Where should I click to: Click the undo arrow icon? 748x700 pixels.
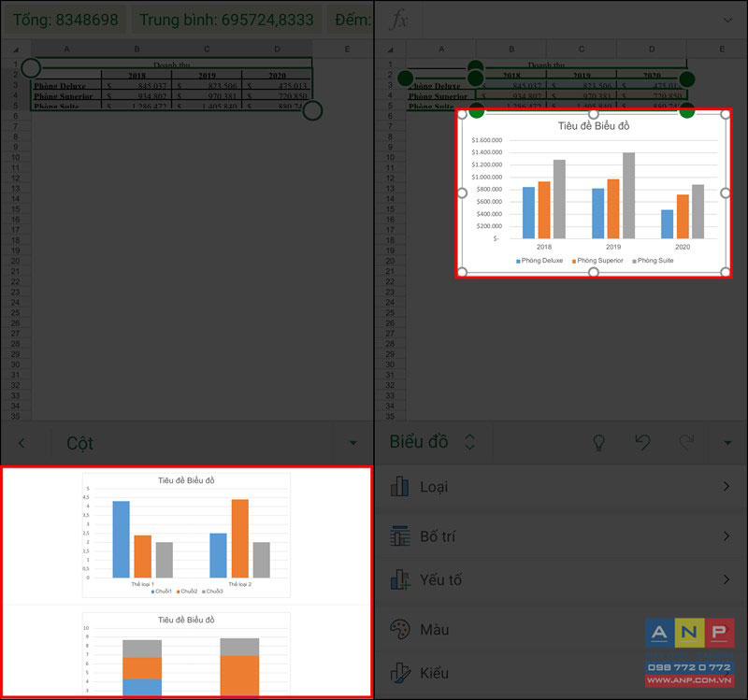click(642, 442)
